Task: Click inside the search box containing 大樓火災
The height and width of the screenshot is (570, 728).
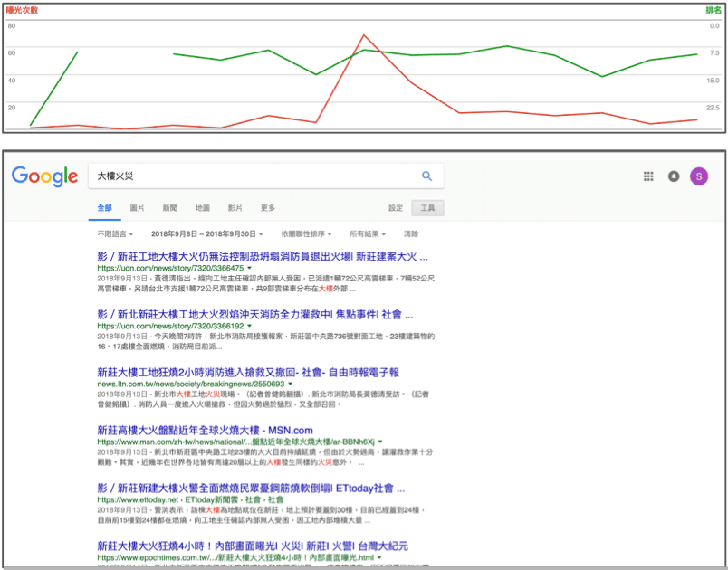Action: [181, 176]
